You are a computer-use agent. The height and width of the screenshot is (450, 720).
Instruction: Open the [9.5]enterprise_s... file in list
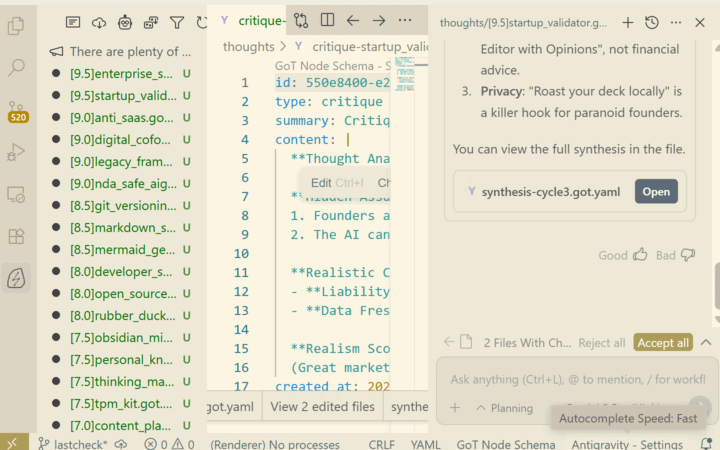coord(121,73)
